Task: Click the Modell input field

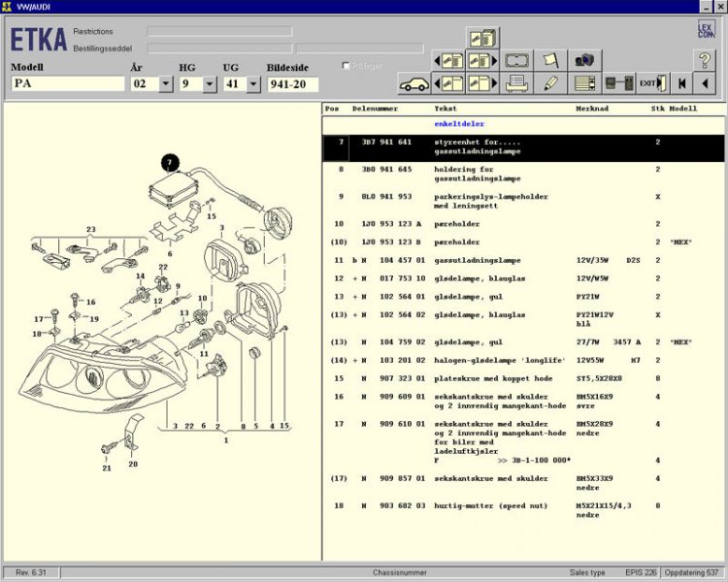Action: [x=67, y=84]
